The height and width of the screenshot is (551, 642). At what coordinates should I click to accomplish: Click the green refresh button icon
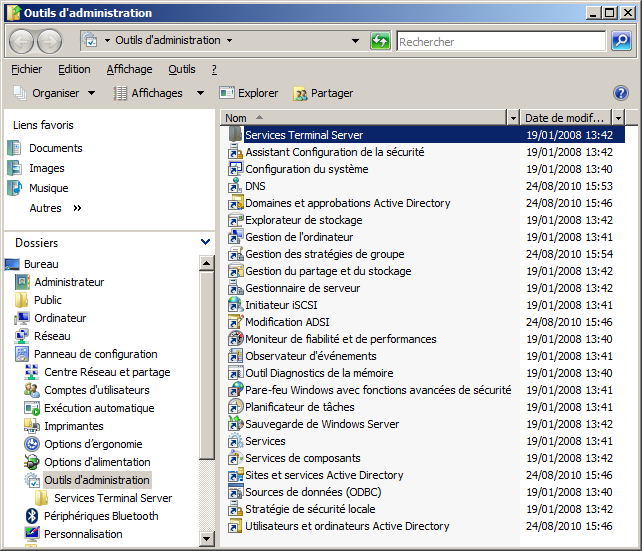[381, 41]
